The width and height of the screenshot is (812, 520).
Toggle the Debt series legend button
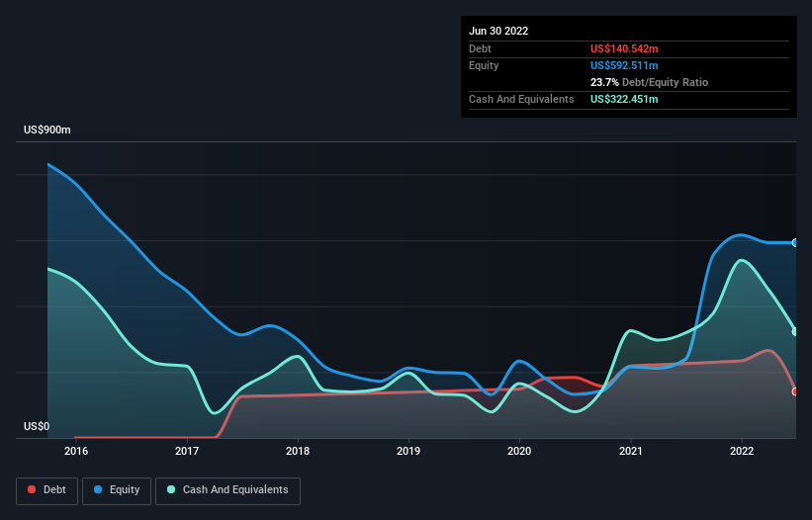pos(46,490)
